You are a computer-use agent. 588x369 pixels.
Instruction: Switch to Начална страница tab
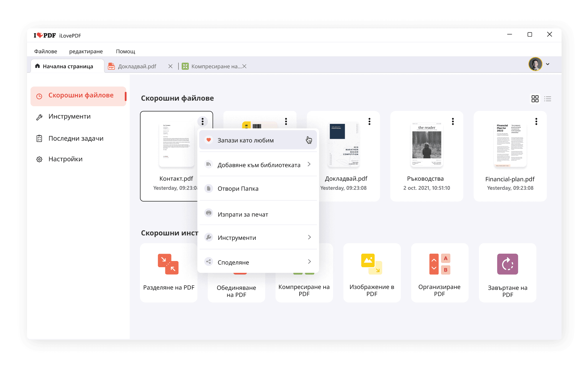pos(68,66)
